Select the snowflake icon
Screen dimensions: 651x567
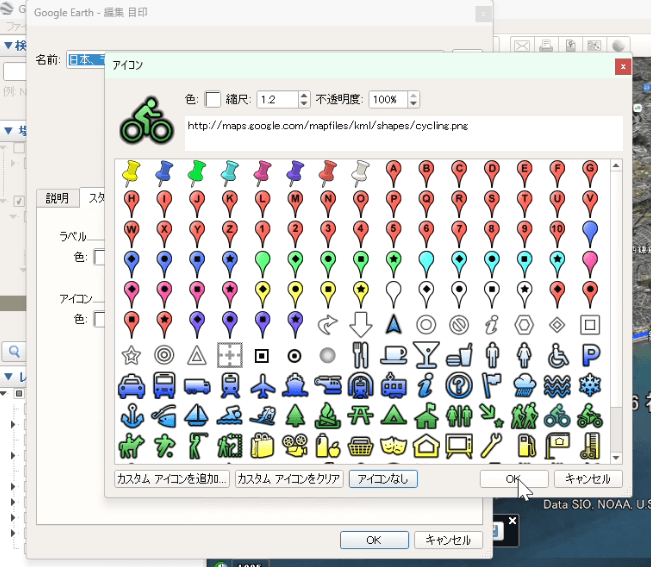[591, 385]
